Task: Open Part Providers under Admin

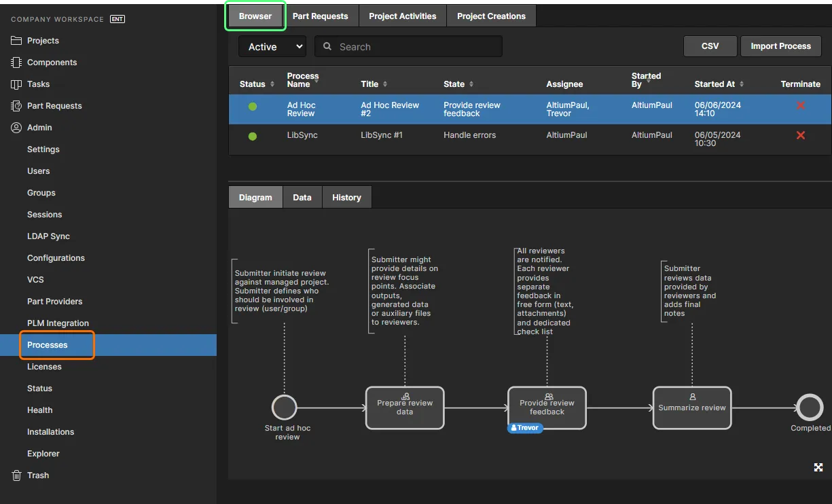Action: (x=55, y=302)
